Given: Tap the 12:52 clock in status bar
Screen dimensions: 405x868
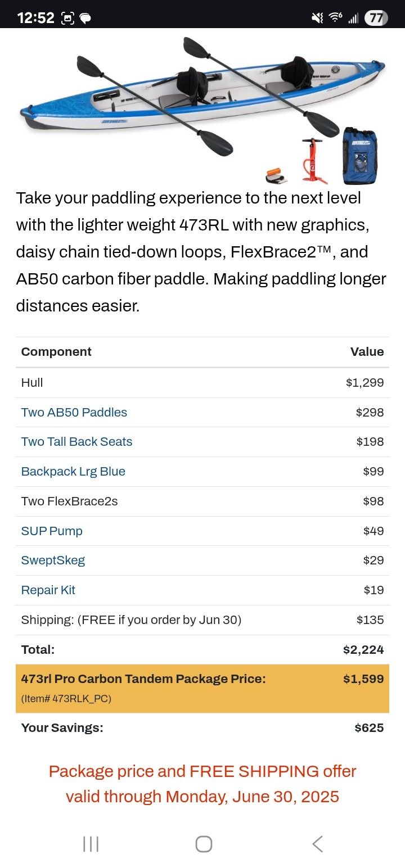Looking at the screenshot, I should click(x=35, y=18).
